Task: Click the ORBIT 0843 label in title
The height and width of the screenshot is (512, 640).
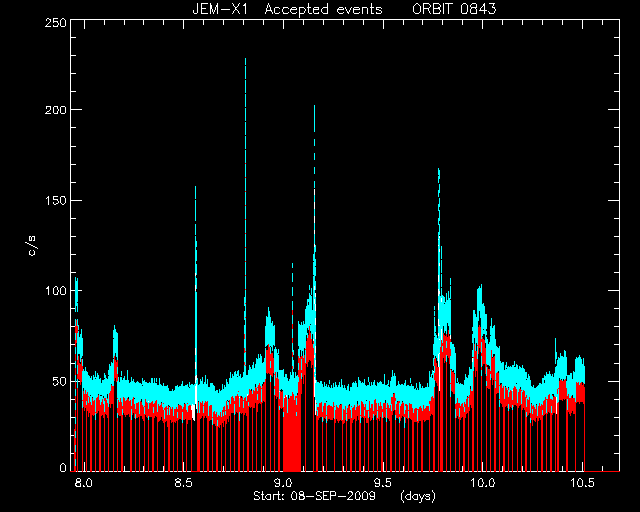Action: [454, 9]
